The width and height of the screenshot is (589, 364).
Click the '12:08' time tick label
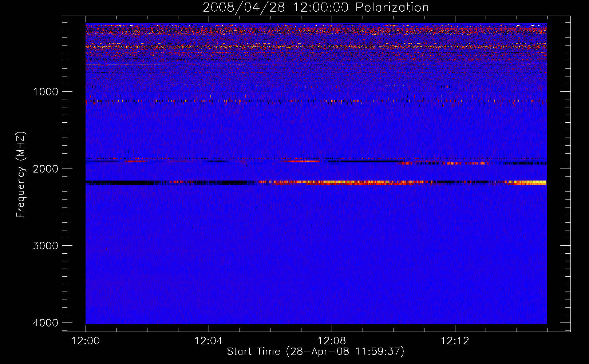click(x=332, y=341)
